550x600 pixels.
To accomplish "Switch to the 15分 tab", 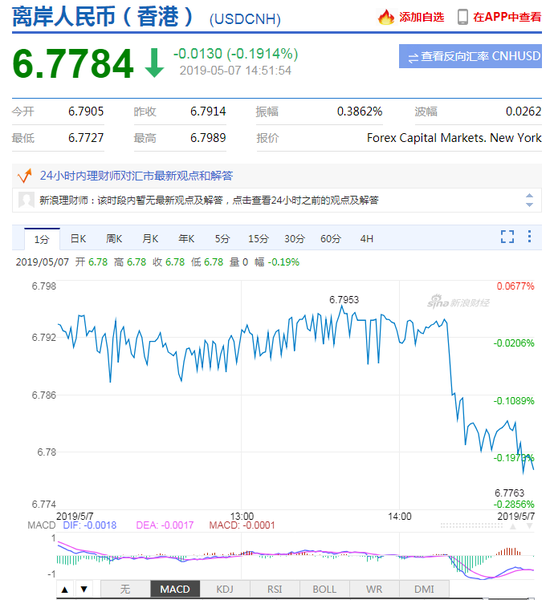I will (x=258, y=239).
